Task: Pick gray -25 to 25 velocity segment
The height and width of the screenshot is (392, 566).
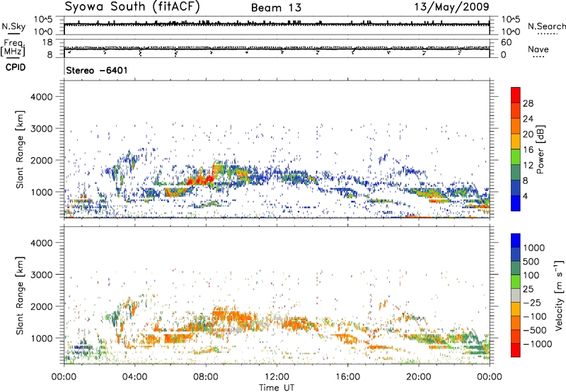Action: (x=516, y=295)
